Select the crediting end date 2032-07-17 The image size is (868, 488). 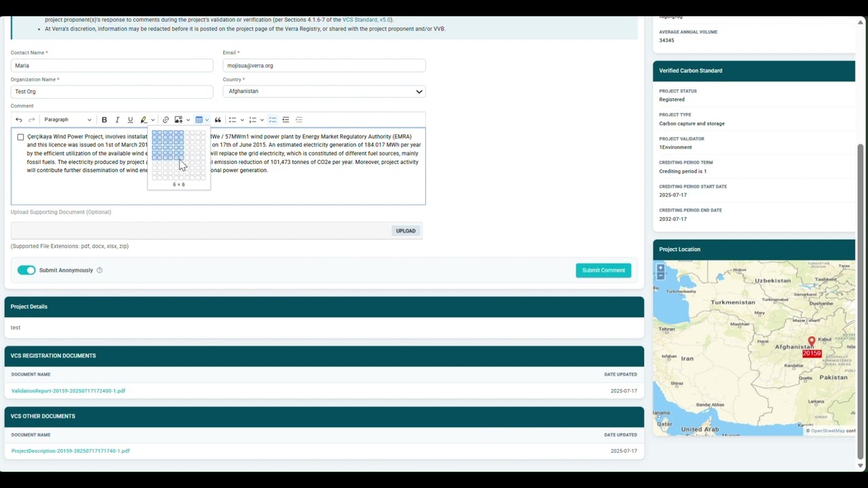[x=673, y=219]
